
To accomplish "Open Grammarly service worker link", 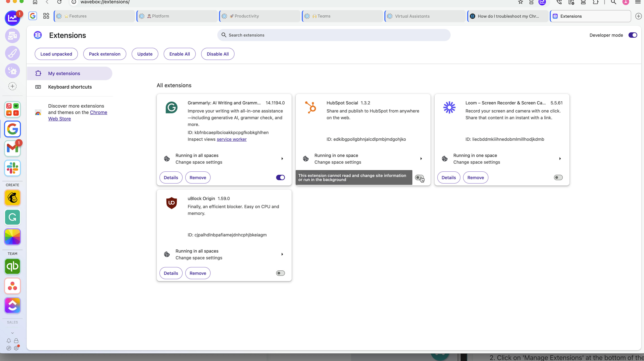I will tap(231, 139).
